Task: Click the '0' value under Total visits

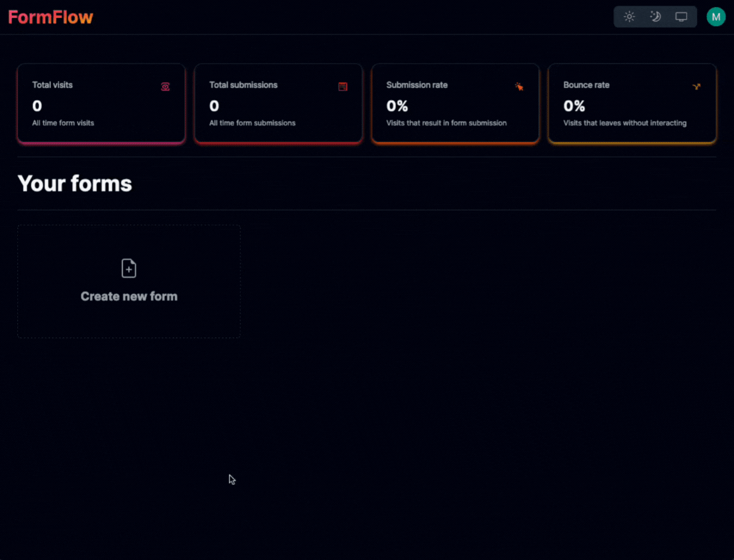Action: point(37,106)
